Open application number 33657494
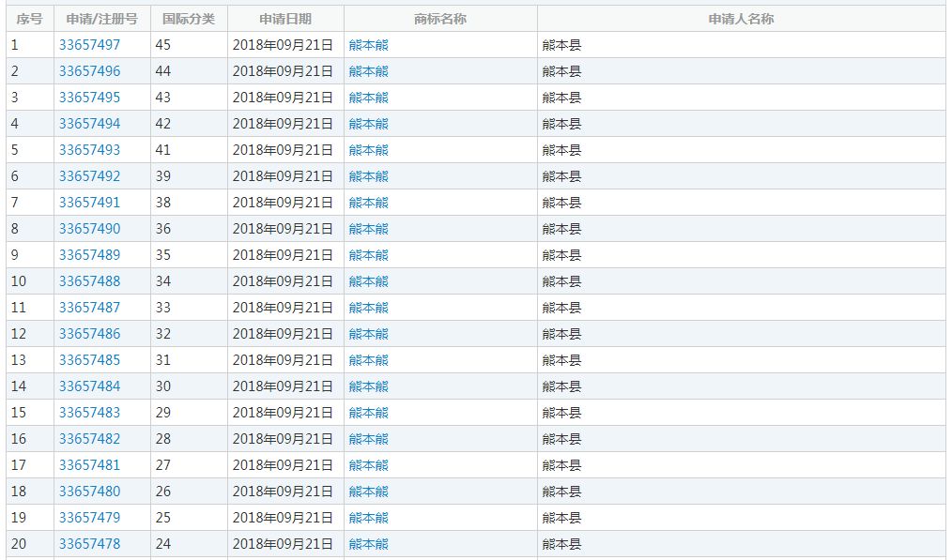 click(89, 124)
